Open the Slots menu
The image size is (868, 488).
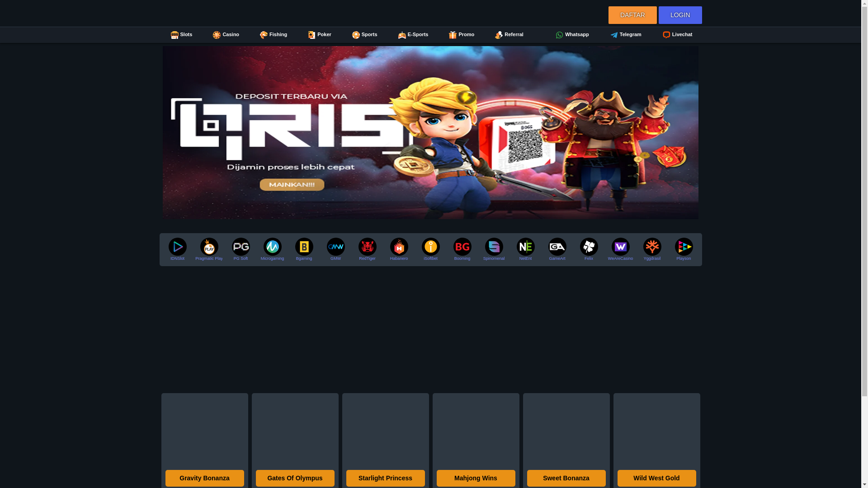[181, 35]
